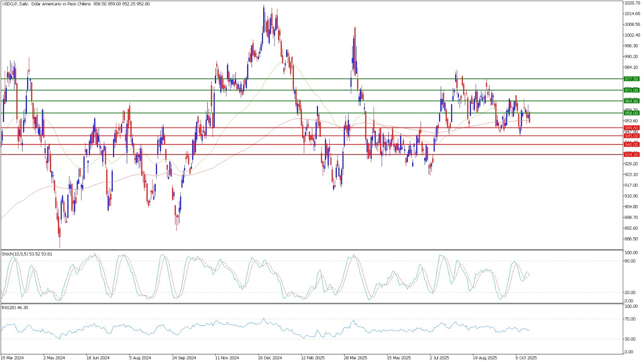The width and height of the screenshot is (644, 362).
Task: Select the 15 Mar 2024 date label
Action: tap(12, 358)
